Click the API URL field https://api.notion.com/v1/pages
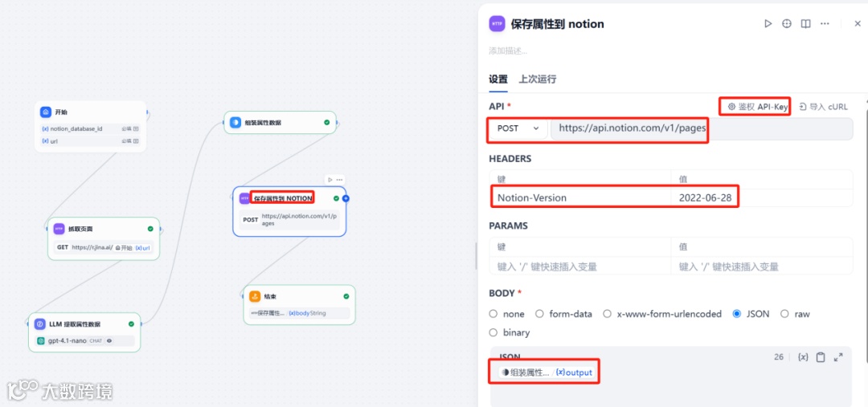The width and height of the screenshot is (868, 407). (702, 128)
